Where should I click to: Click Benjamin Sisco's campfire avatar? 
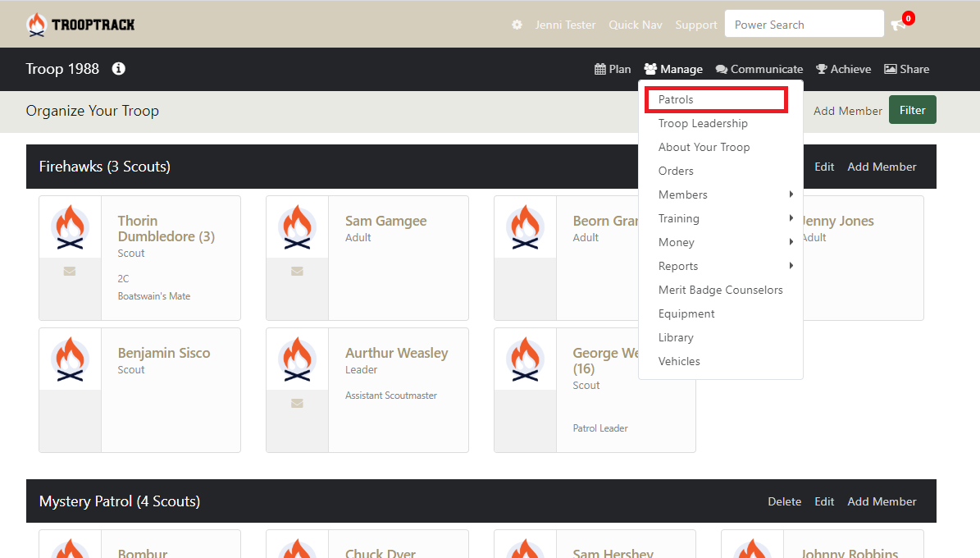coord(70,359)
